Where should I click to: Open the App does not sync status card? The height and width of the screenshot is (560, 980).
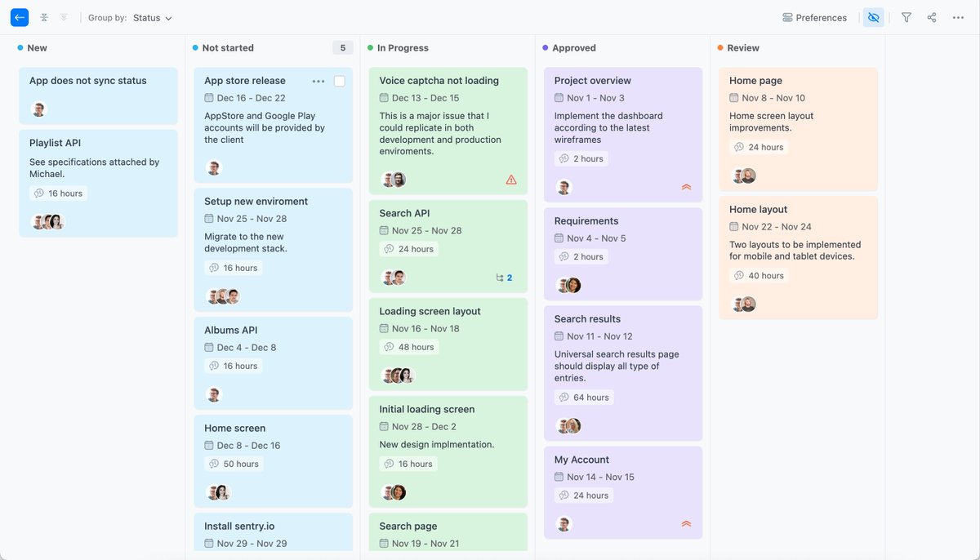point(98,95)
